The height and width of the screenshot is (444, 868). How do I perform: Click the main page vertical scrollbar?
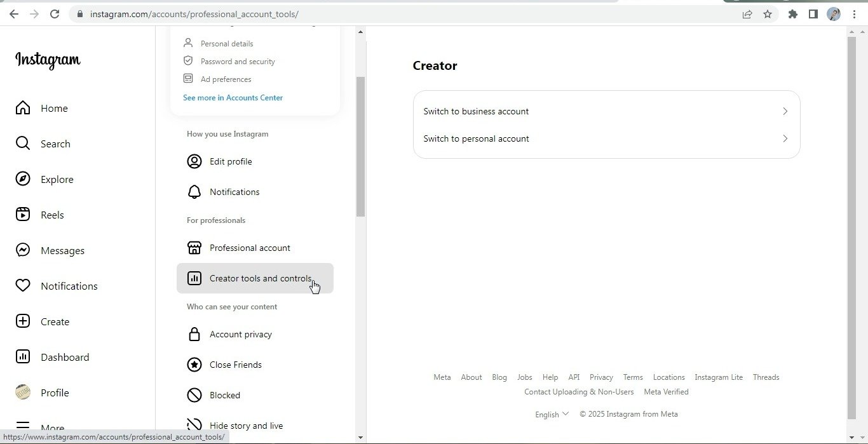[x=851, y=228]
